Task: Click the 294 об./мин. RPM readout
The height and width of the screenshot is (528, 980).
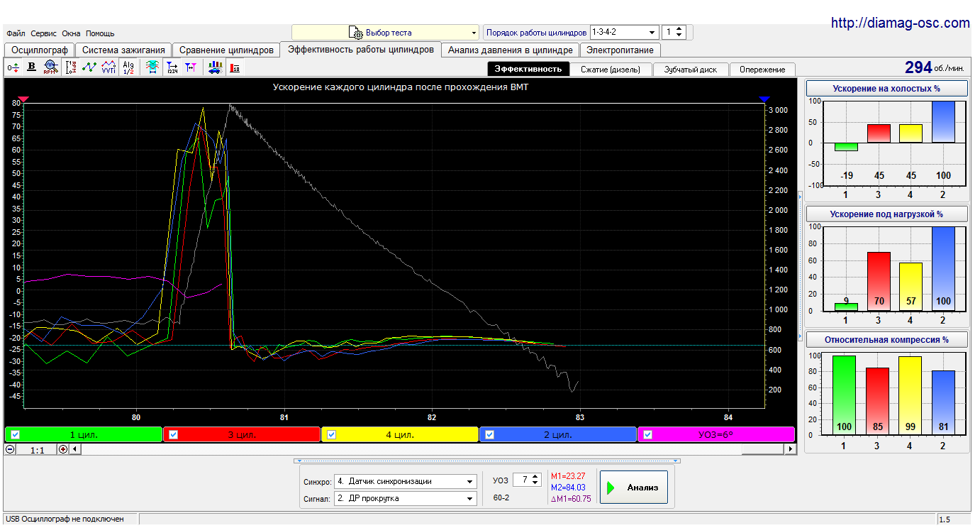Action: pos(934,67)
